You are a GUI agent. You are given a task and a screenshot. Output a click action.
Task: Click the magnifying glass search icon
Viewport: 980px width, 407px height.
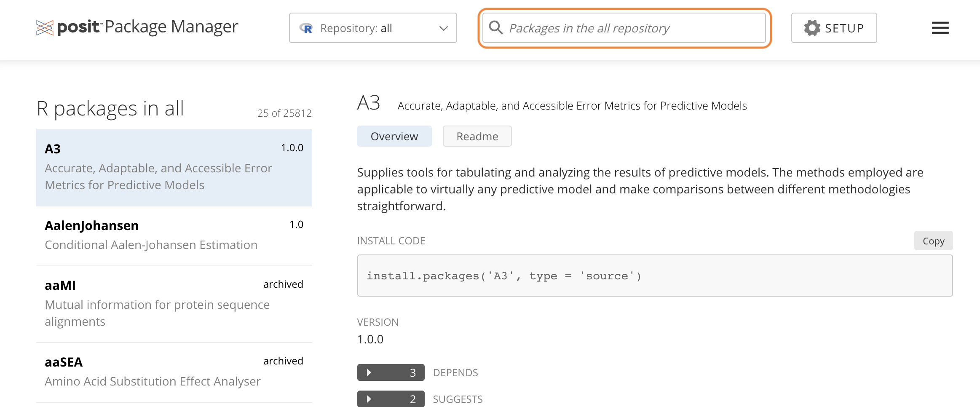496,28
